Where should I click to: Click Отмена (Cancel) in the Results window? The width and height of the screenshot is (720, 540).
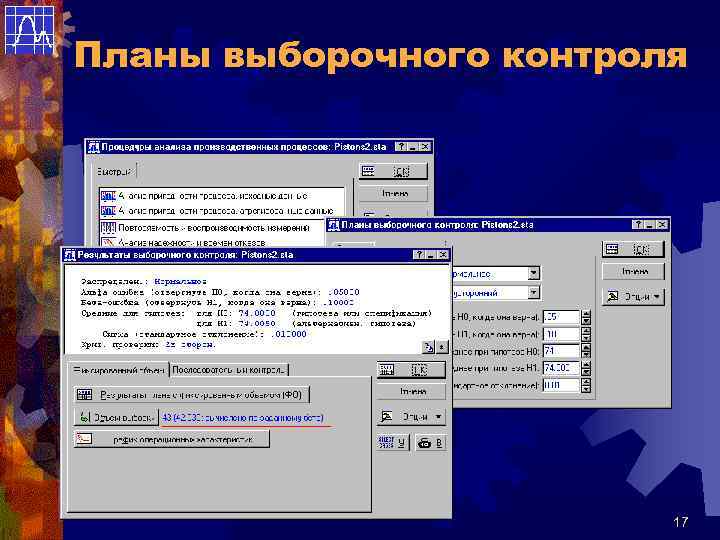411,392
